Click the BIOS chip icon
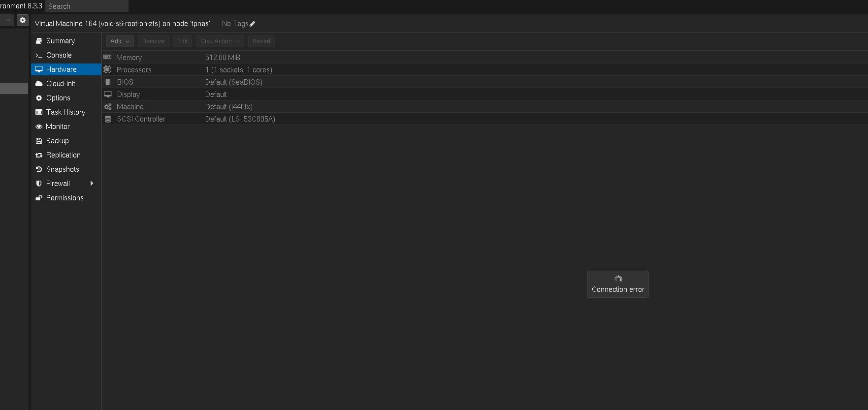 pyautogui.click(x=107, y=82)
